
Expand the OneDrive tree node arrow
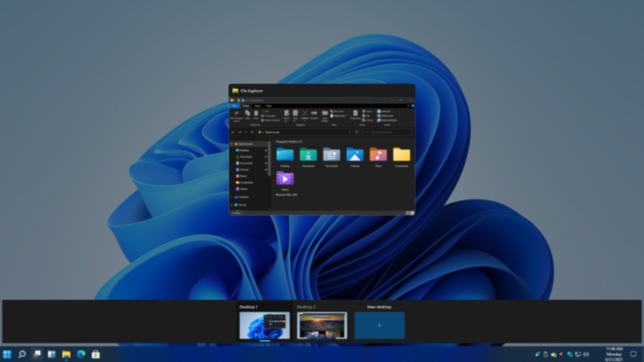pos(232,198)
